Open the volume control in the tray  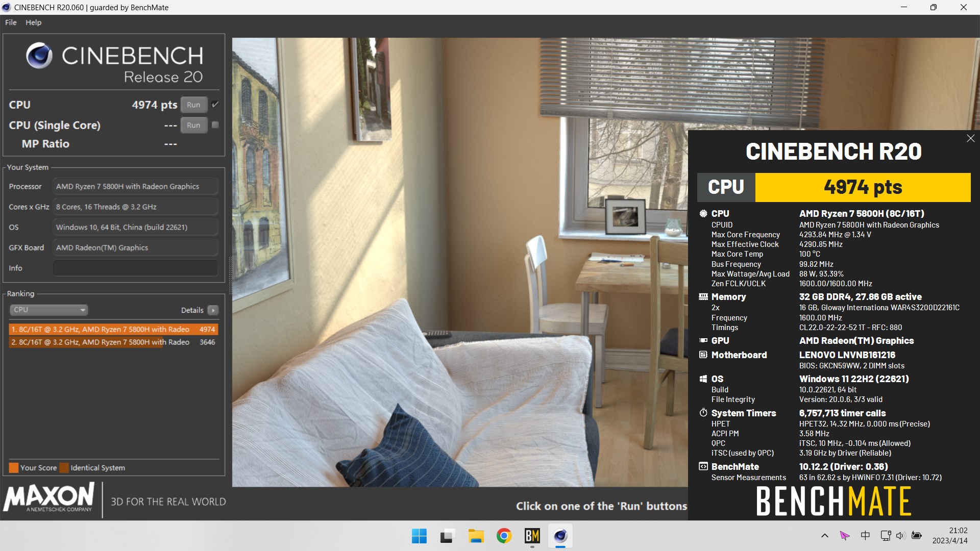pyautogui.click(x=900, y=536)
